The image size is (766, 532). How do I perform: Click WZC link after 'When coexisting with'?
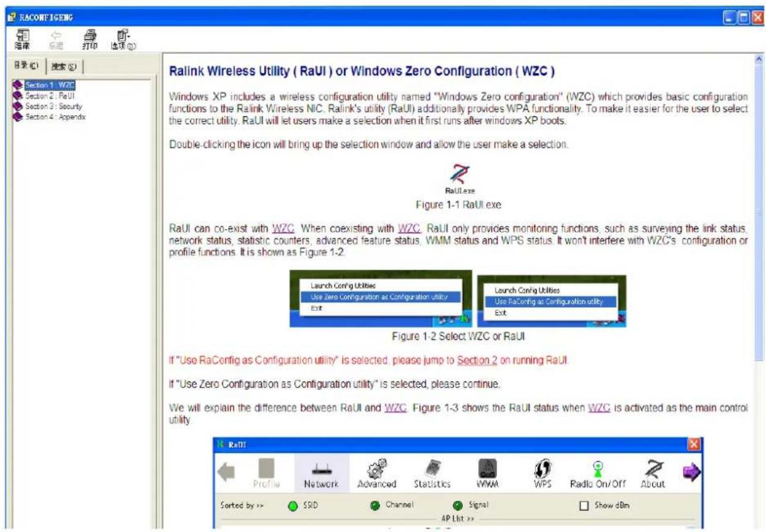tap(409, 229)
